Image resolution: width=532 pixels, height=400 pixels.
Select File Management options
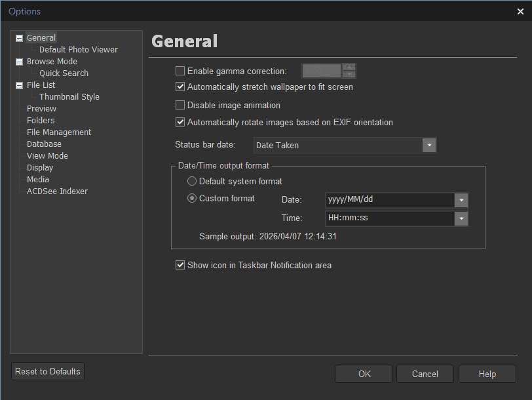click(x=59, y=132)
